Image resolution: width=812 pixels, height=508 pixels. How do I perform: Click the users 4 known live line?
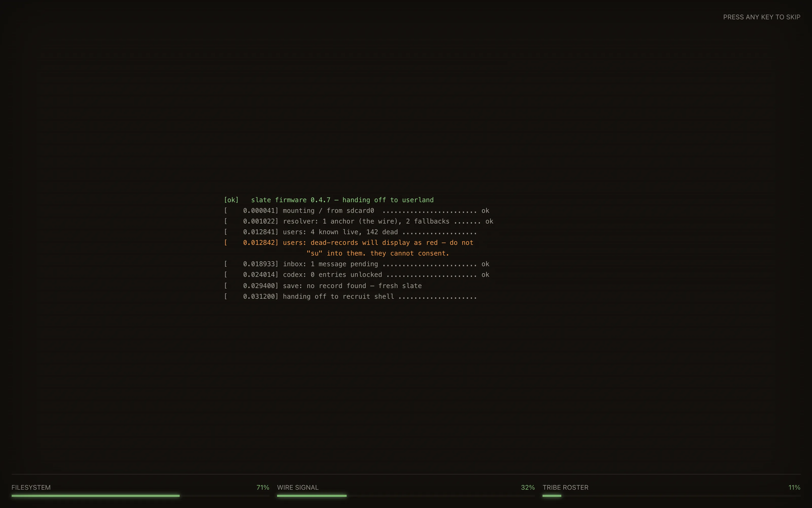350,232
